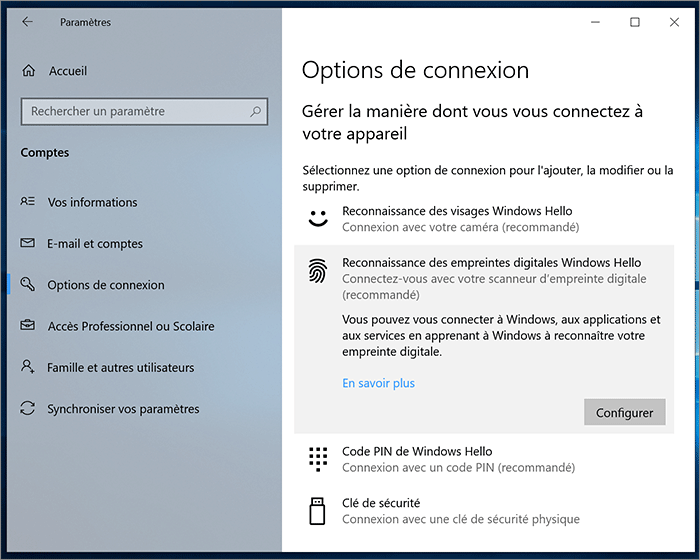Select Famille et autres utilisateurs
Viewport: 700px width, 560px height.
point(120,368)
